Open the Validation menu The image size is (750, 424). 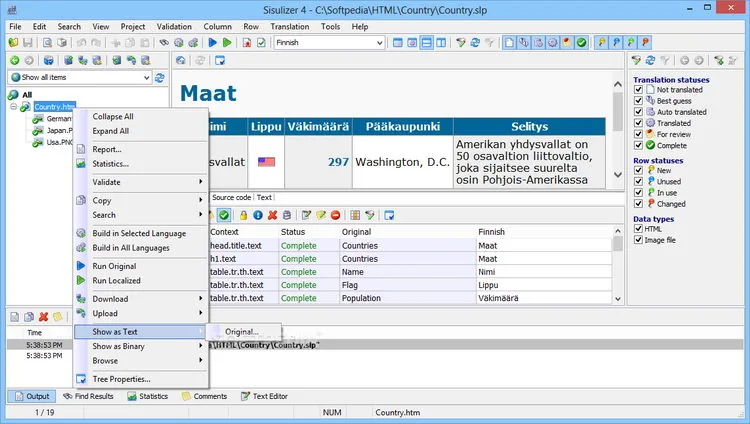click(174, 27)
